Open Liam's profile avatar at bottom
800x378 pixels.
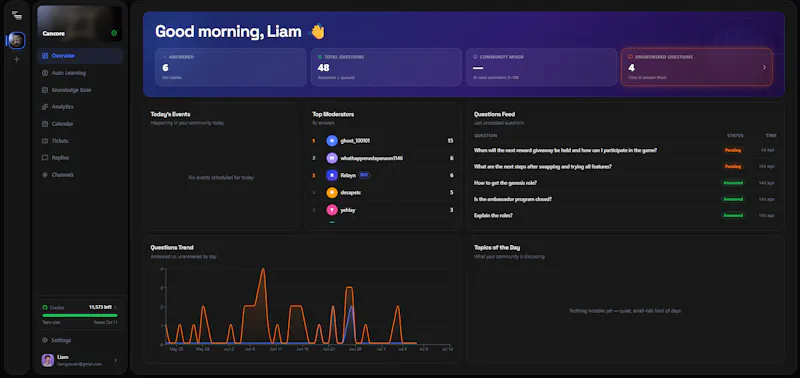click(47, 360)
